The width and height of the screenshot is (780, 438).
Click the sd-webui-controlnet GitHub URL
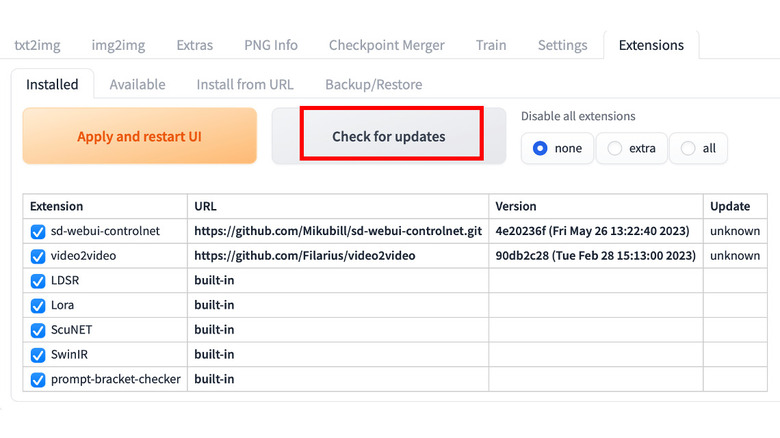tap(337, 231)
